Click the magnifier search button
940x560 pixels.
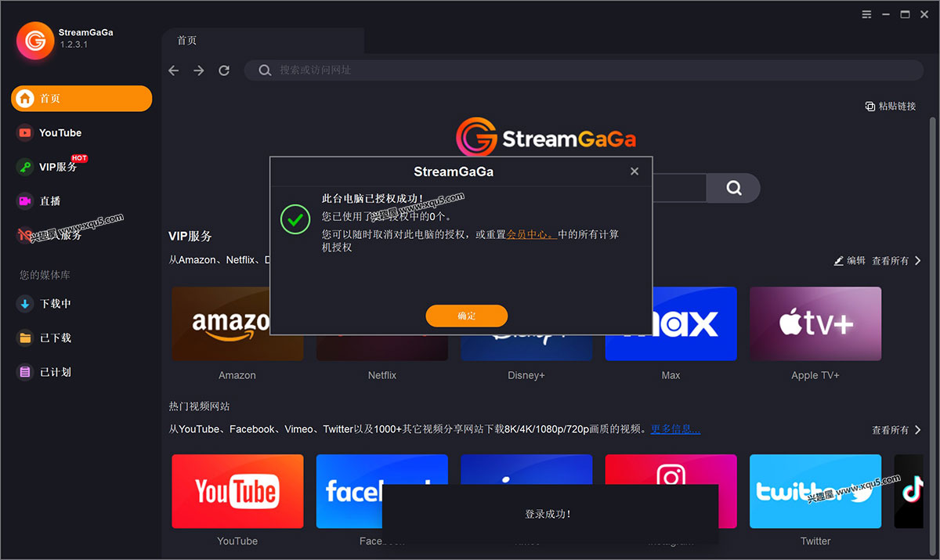pyautogui.click(x=733, y=188)
